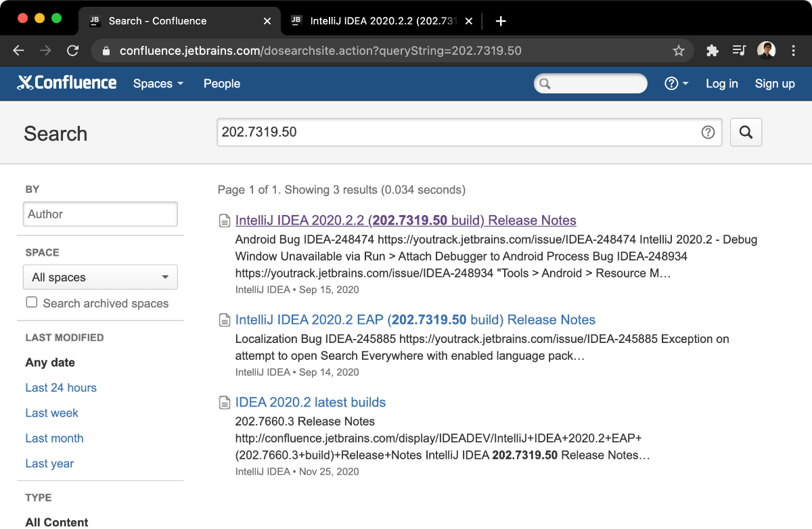Viewport: 812px width, 529px height.
Task: Switch to IntelliJ IDEA 2020.2.2 browser tab
Action: (381, 21)
